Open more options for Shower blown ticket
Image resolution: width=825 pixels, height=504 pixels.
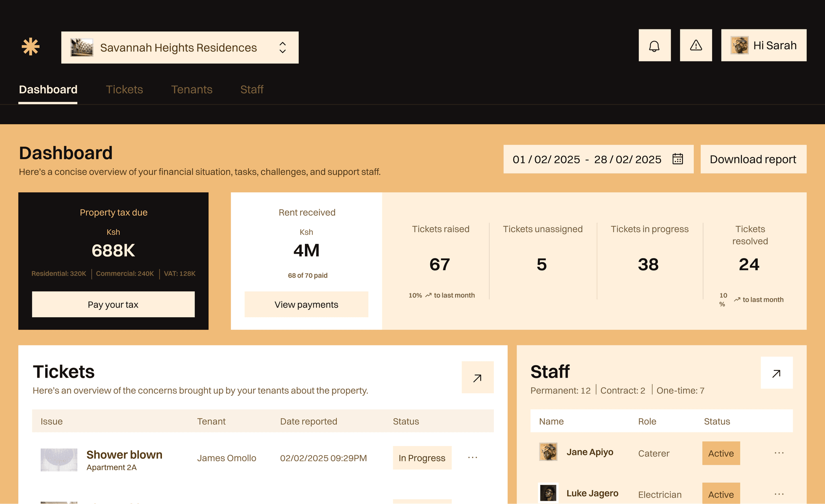tap(473, 458)
